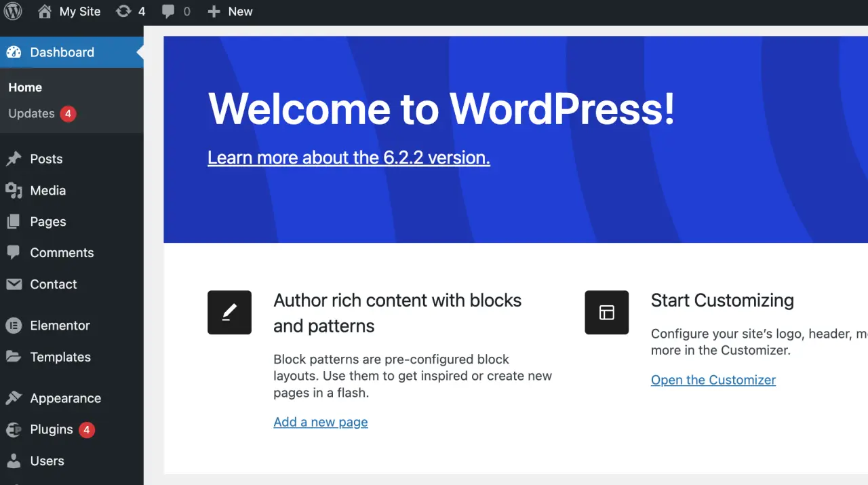Learn more about the 6.2.2 version
The width and height of the screenshot is (868, 485).
pos(349,157)
